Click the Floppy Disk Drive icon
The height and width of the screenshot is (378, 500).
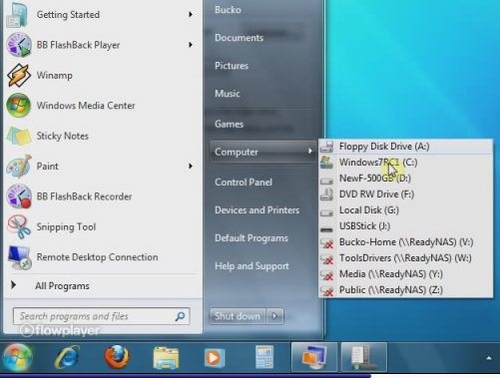point(327,146)
